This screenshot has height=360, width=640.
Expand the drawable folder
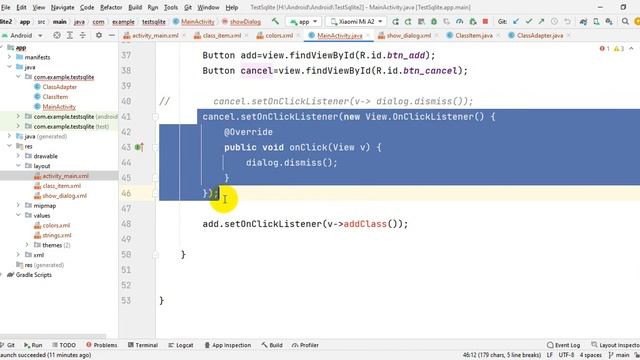(18, 156)
